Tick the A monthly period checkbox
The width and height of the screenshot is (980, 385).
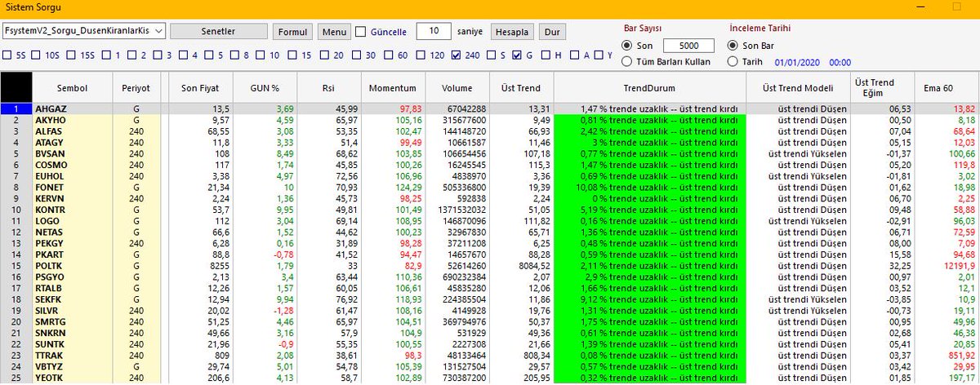(x=575, y=55)
